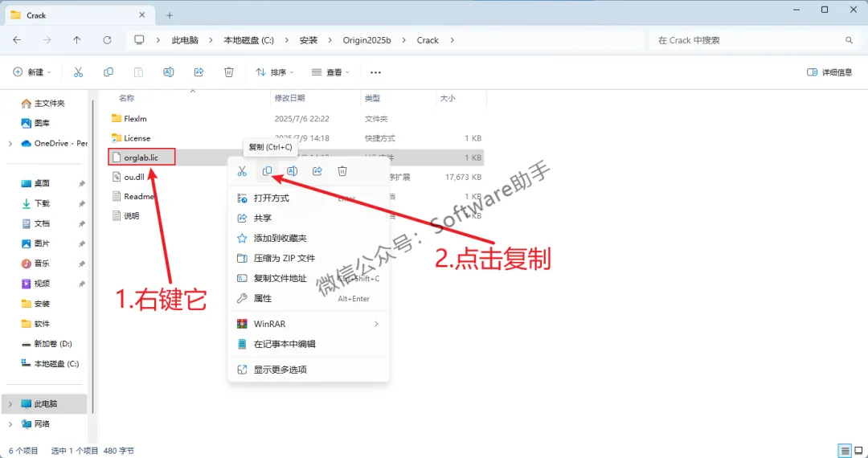The height and width of the screenshot is (458, 868).
Task: Switch to details view icon in status bar
Action: (844, 450)
